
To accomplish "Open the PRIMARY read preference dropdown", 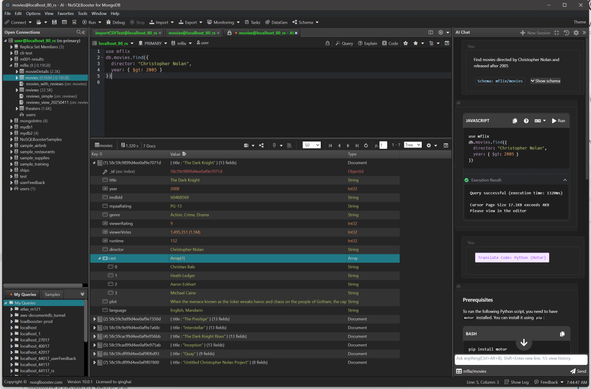I will click(153, 43).
